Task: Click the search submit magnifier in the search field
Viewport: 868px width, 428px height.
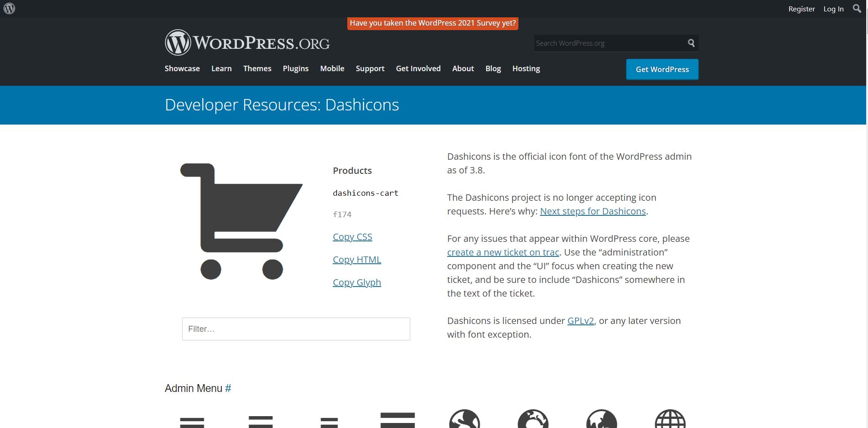Action: tap(691, 43)
